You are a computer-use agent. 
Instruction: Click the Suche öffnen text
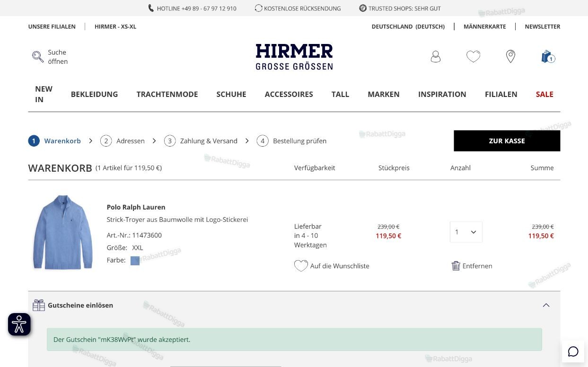(58, 57)
